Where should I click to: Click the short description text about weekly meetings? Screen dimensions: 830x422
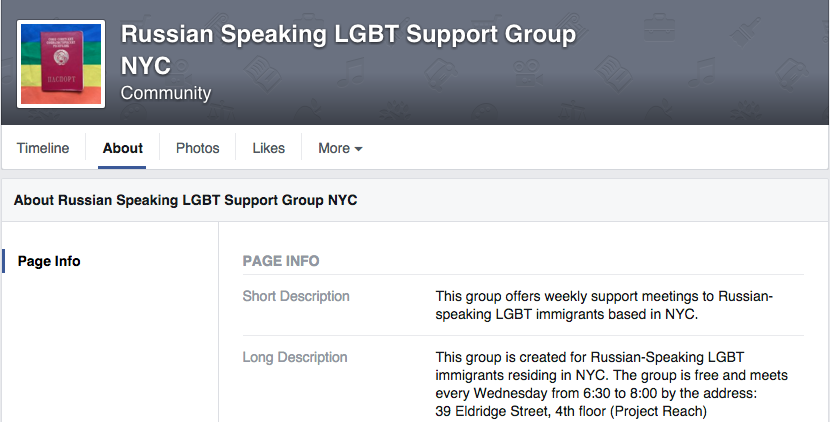pyautogui.click(x=604, y=305)
